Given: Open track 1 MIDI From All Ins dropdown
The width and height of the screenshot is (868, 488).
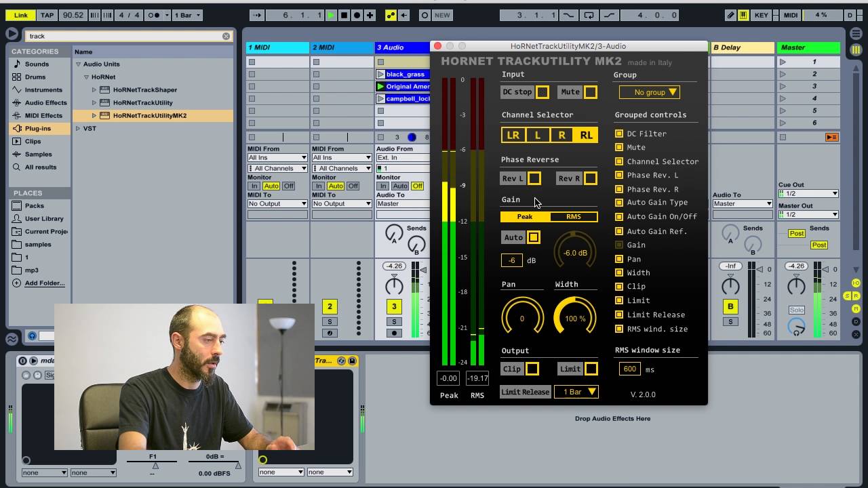Looking at the screenshot, I should pyautogui.click(x=277, y=157).
